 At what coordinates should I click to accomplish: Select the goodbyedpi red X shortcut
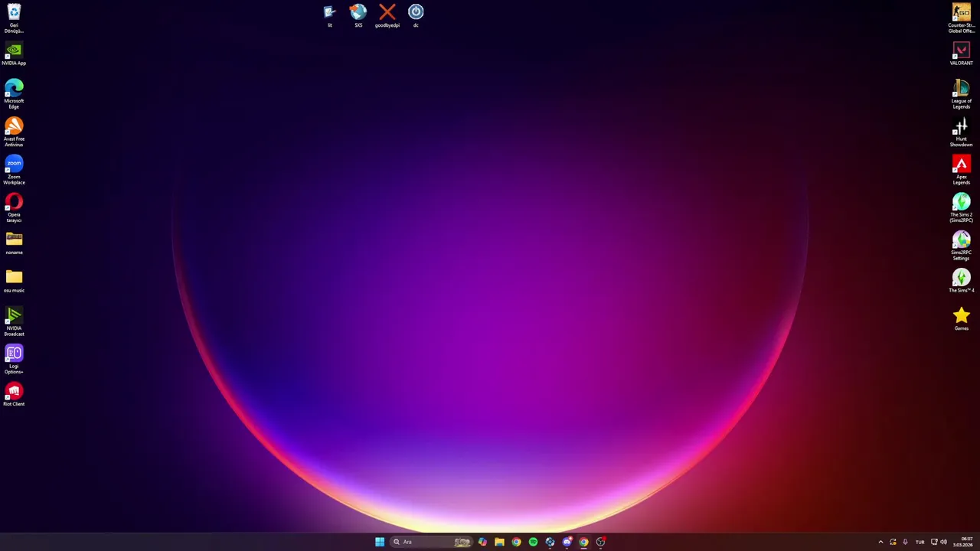(x=387, y=15)
